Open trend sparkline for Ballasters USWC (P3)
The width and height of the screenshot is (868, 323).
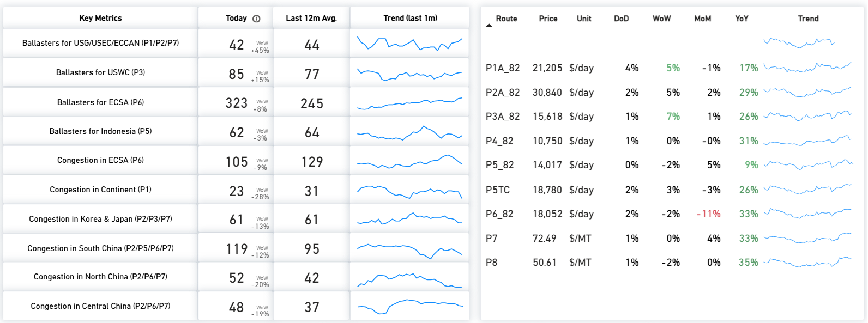coord(409,74)
